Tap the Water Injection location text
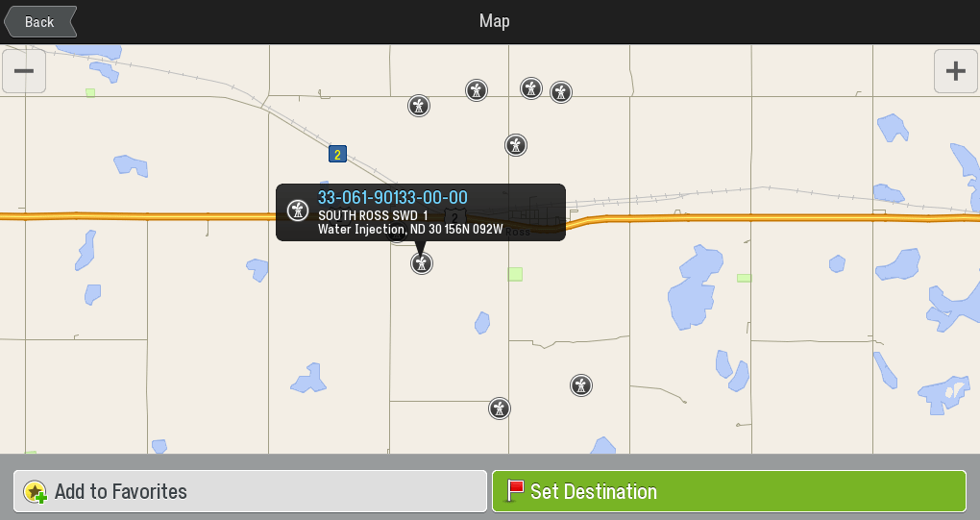 [x=410, y=230]
